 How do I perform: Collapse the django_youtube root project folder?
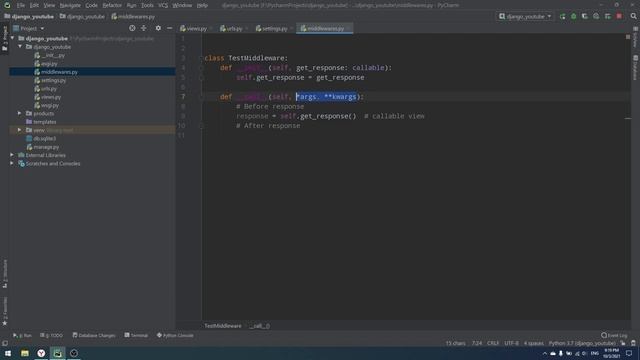point(13,38)
